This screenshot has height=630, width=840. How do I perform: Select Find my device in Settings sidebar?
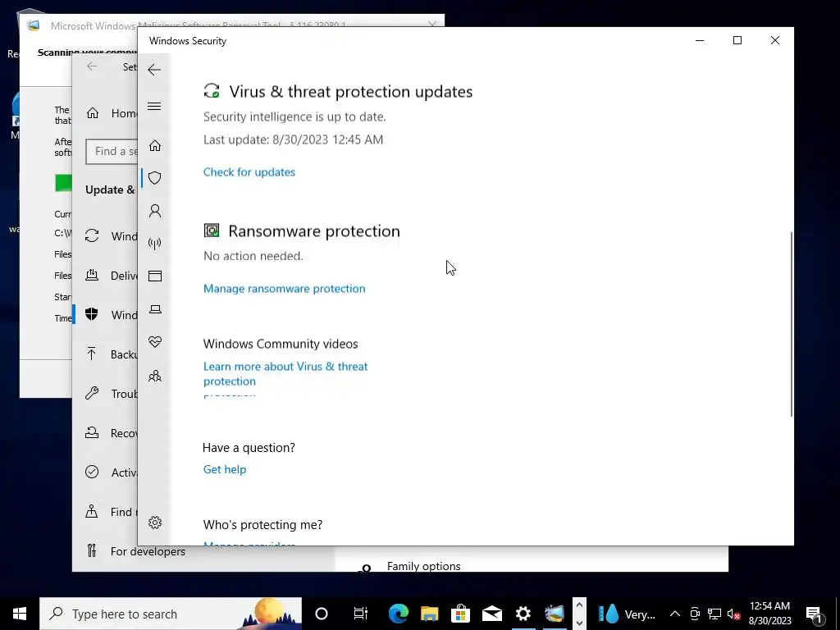(112, 512)
